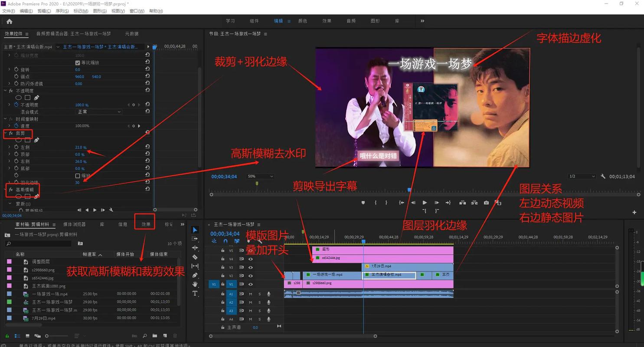This screenshot has height=347, width=644.
Task: Open the Effects tab in the project panel
Action: click(146, 224)
